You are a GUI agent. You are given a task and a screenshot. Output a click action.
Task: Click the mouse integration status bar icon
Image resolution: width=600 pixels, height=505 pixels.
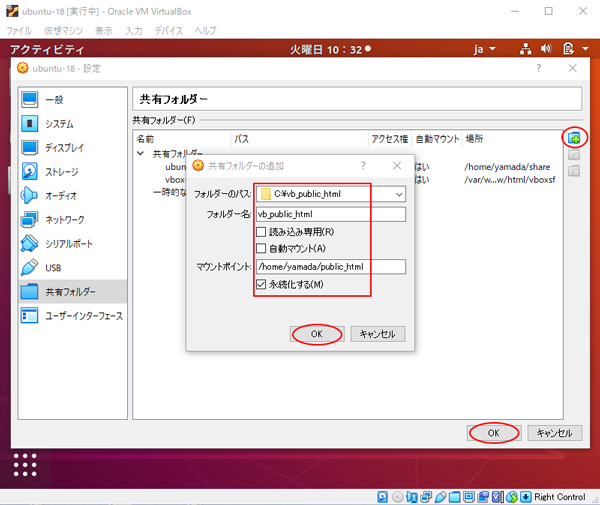click(x=512, y=497)
